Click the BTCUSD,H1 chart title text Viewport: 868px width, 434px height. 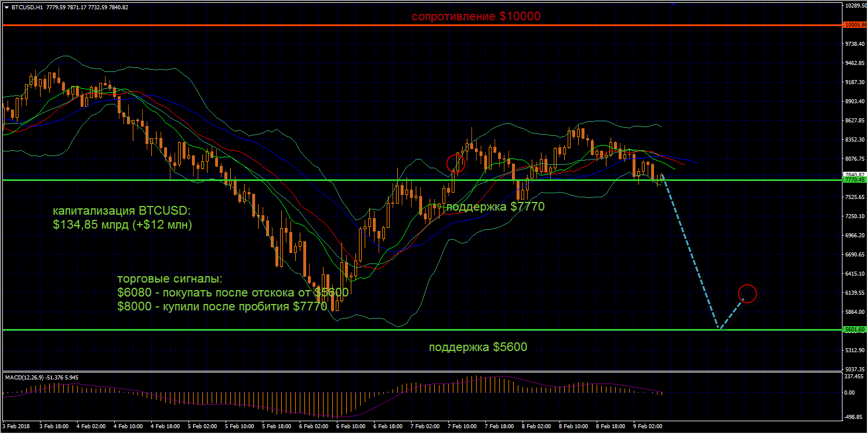click(x=27, y=8)
